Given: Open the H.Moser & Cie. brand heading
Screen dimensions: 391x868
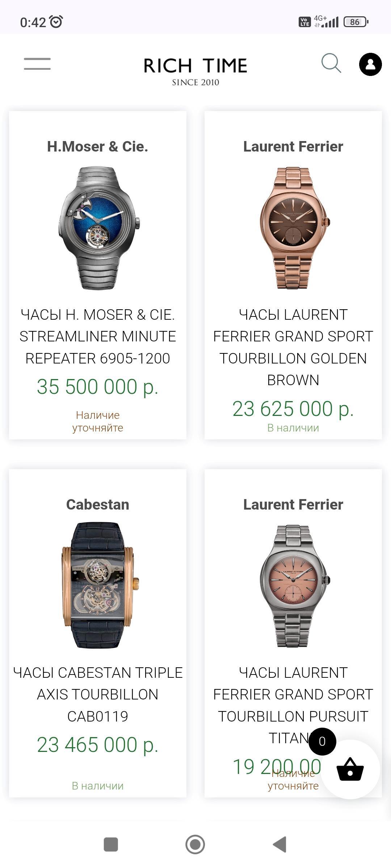Looking at the screenshot, I should (98, 146).
